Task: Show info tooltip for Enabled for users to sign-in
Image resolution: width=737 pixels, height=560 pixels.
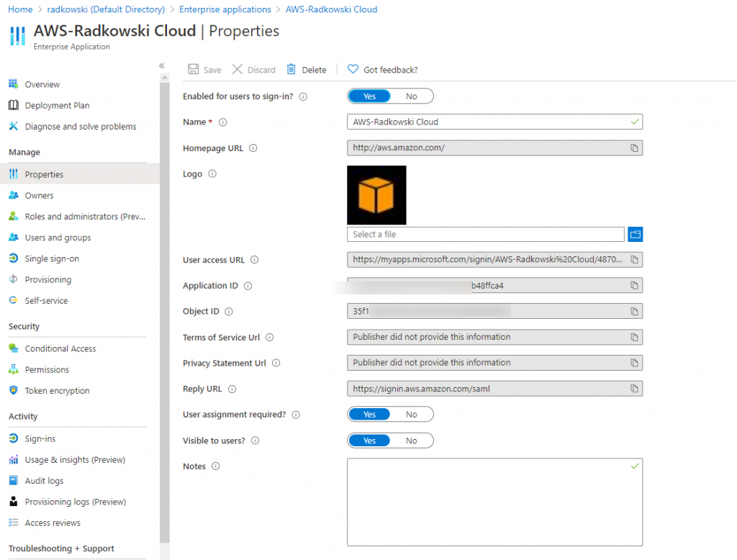Action: tap(303, 96)
